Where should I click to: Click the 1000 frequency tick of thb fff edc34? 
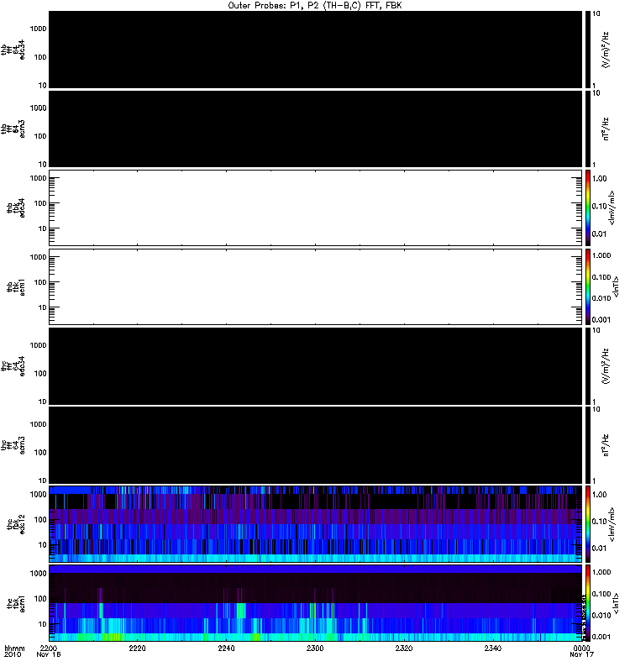38,29
